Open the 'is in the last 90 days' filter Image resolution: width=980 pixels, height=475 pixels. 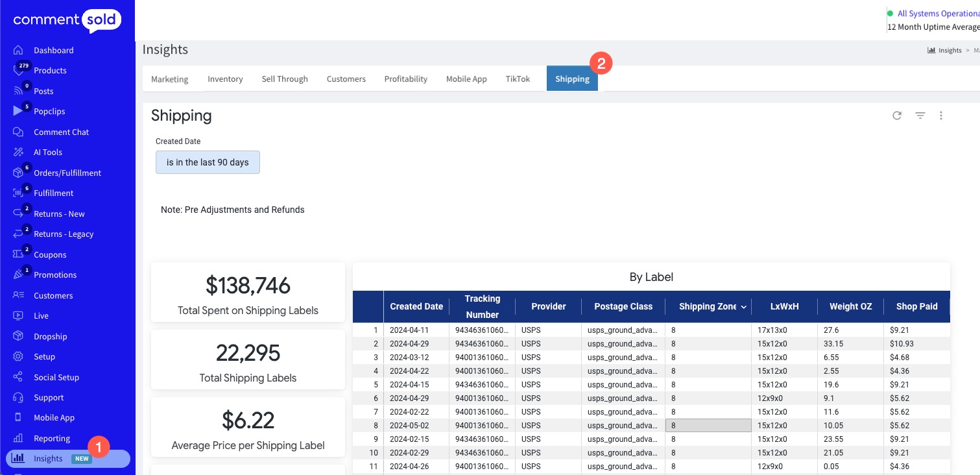[x=208, y=162]
